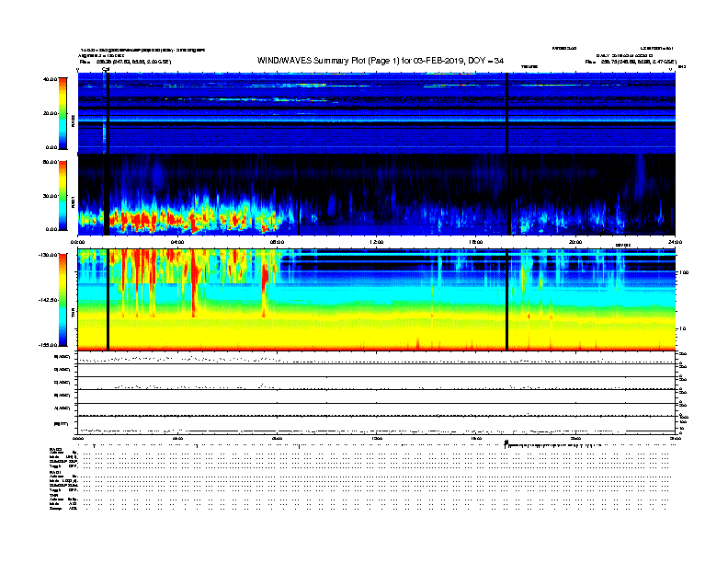The image size is (728, 563).
Task: Click the -142.50 label on TNR scale
Action: (49, 300)
